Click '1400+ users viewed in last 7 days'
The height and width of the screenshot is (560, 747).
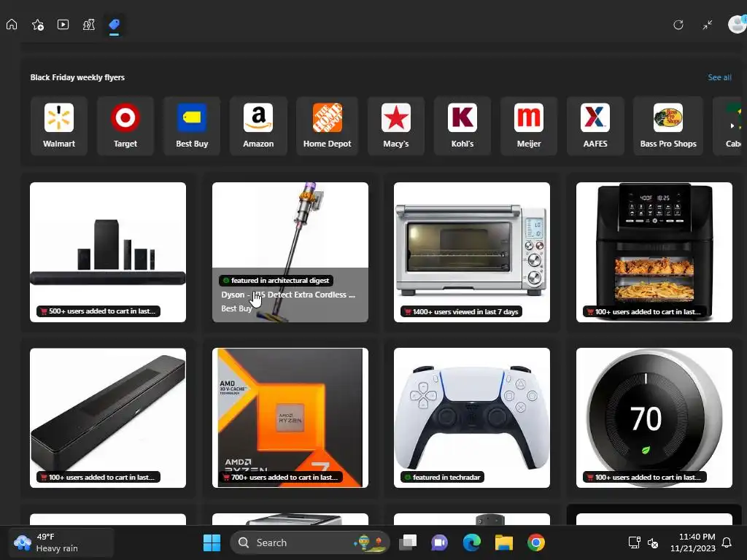point(462,311)
